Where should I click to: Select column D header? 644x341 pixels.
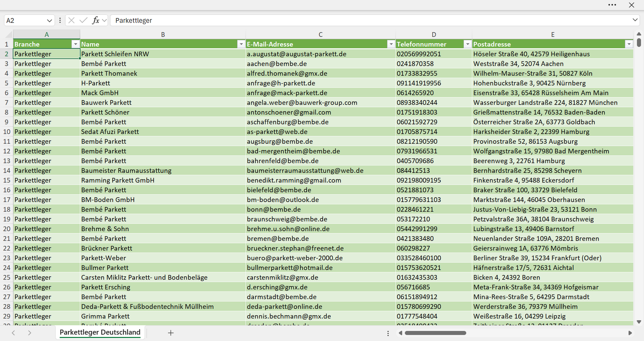(x=434, y=34)
